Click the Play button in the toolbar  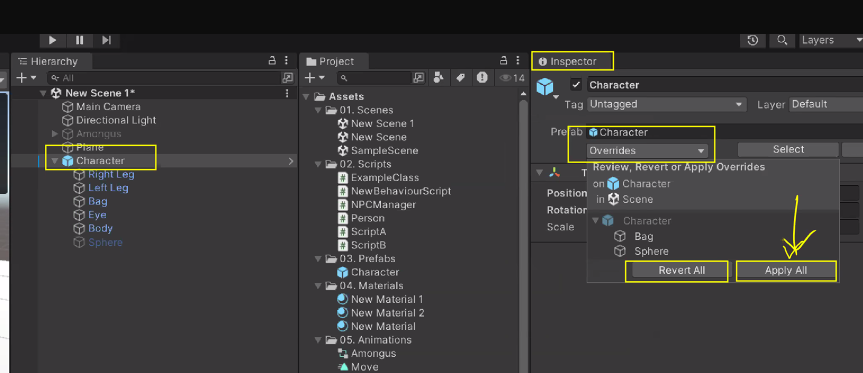point(53,40)
